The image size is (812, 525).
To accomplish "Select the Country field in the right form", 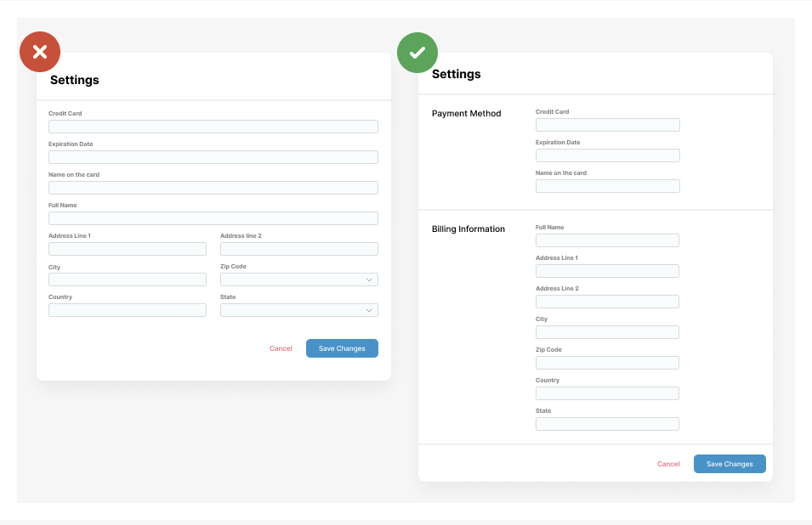I will [x=607, y=392].
